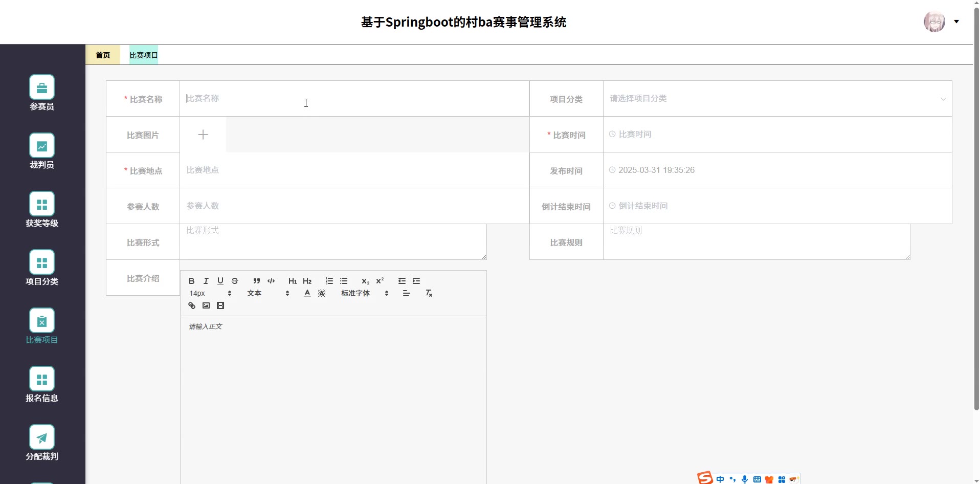Screen dimensions: 980x484
Task: Open 报名信息 from the sidebar
Action: coord(42,385)
